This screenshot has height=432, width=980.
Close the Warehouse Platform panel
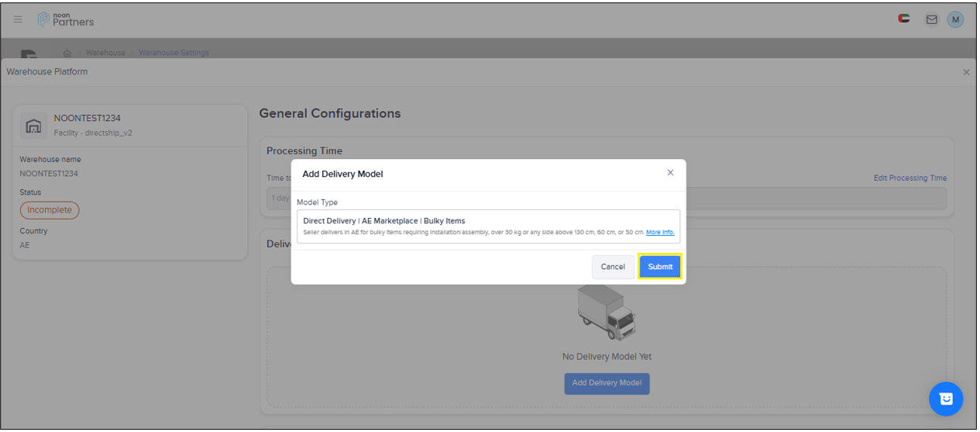point(965,72)
